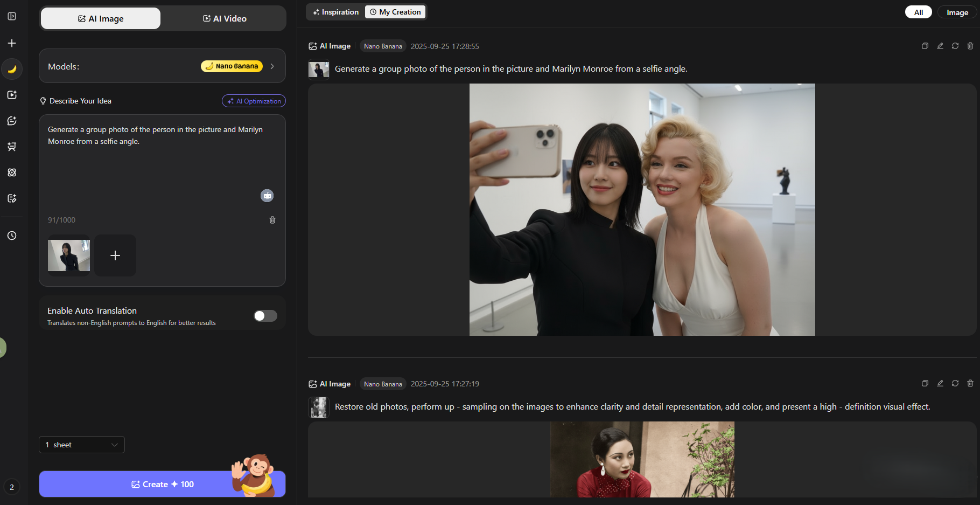This screenshot has width=980, height=505.
Task: Open the generated selfie group photo
Action: [x=642, y=210]
